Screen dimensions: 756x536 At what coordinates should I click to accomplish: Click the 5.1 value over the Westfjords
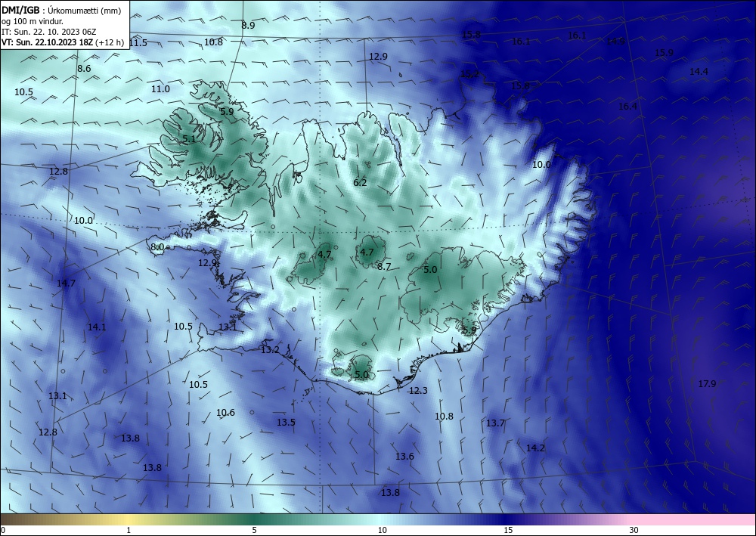point(190,139)
